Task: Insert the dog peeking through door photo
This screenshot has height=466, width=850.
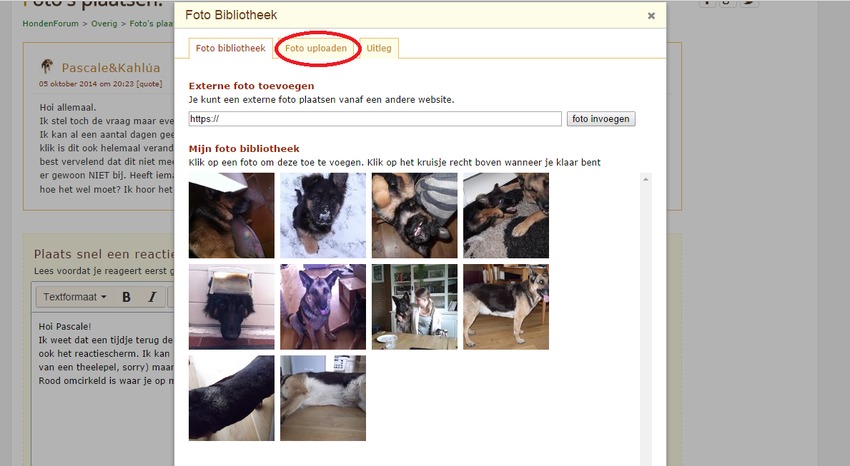Action: [231, 307]
